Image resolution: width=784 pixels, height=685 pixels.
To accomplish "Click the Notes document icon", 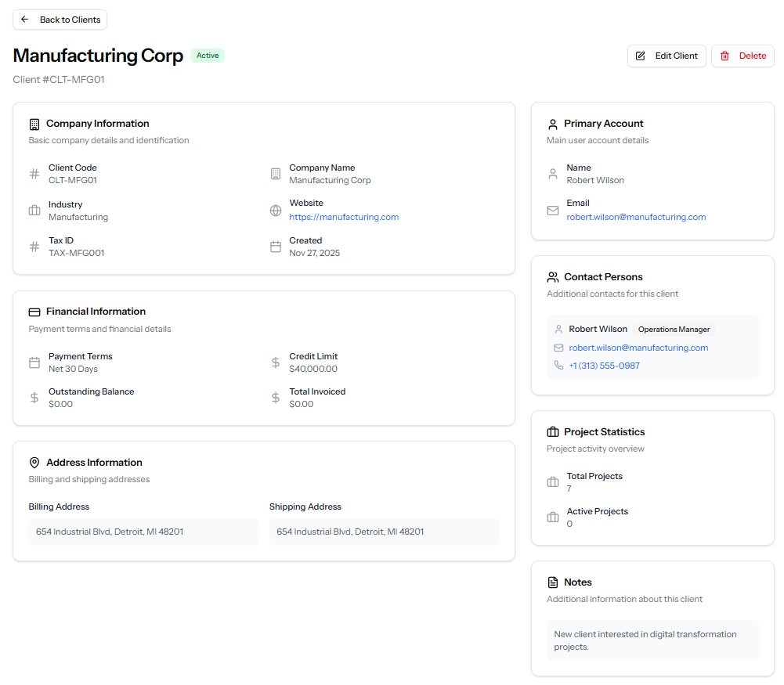I will point(552,582).
